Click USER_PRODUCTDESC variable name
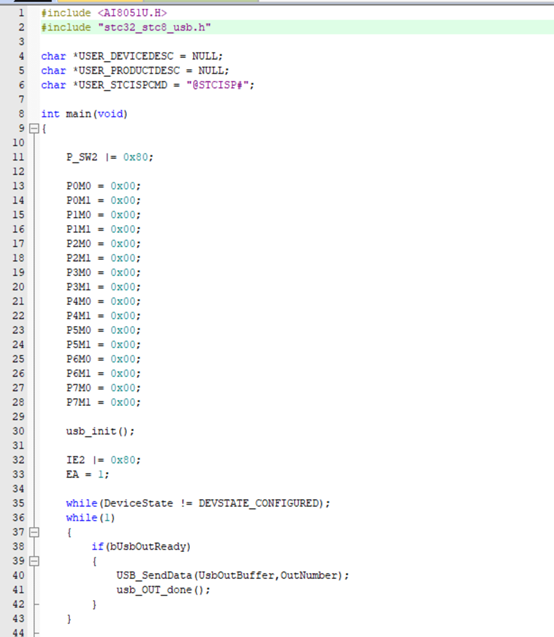 pos(129,71)
